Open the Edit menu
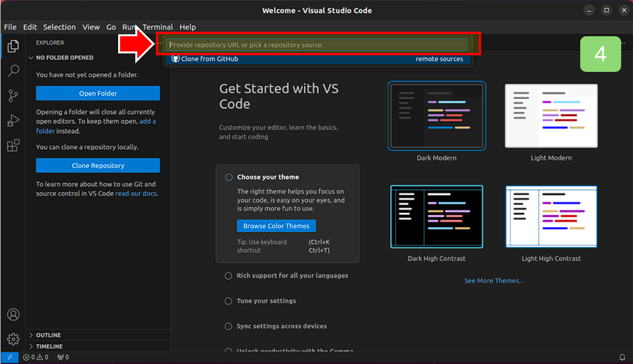633x364 pixels. click(x=30, y=27)
